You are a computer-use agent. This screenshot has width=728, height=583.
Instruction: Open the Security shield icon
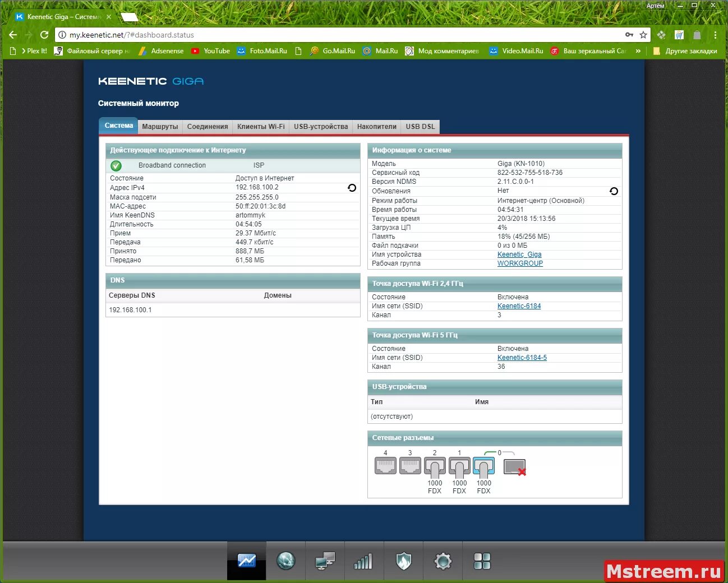pyautogui.click(x=403, y=561)
